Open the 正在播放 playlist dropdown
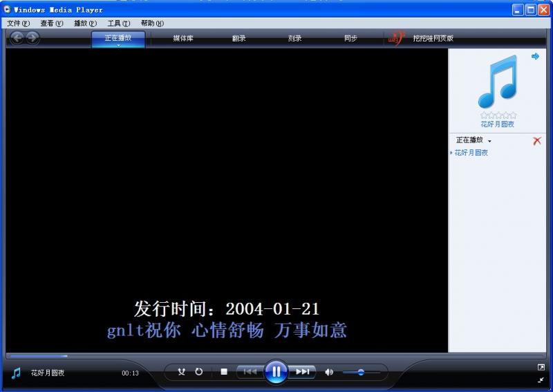 coord(489,141)
